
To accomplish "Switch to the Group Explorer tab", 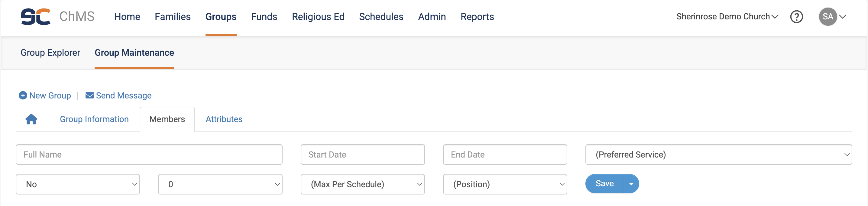I will (50, 53).
